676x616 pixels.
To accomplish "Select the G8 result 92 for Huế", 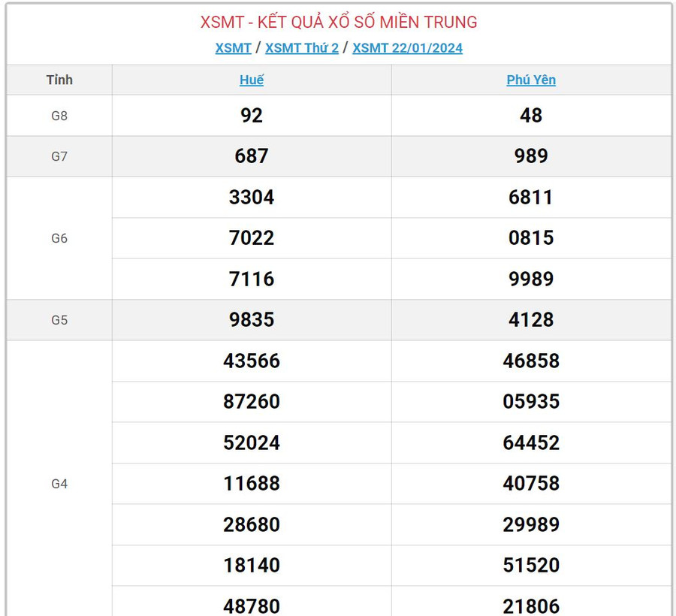I will point(252,116).
